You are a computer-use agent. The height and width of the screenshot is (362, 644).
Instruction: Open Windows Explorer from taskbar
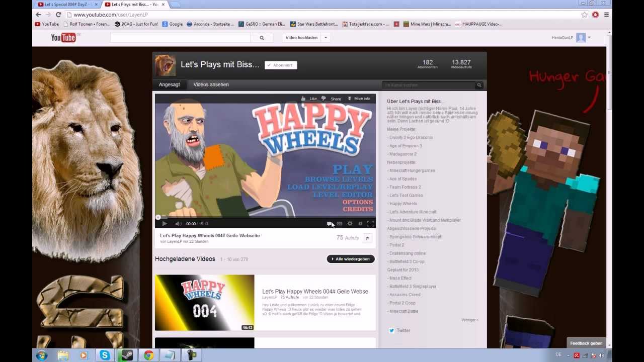coord(63,355)
